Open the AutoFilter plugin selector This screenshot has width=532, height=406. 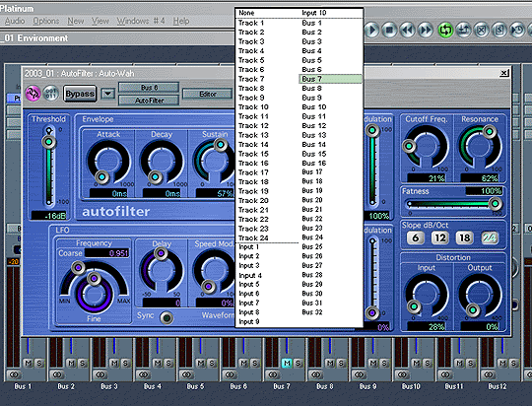(149, 101)
